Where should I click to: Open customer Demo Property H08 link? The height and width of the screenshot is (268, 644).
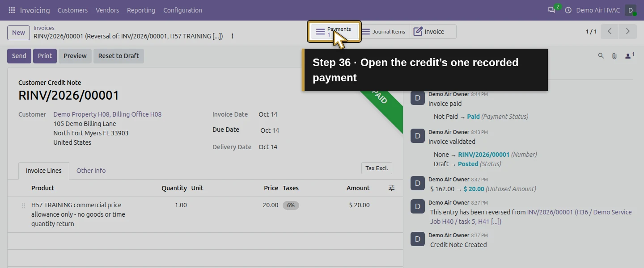coord(107,114)
